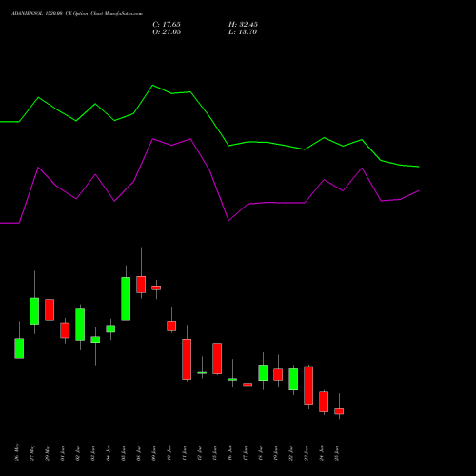Screen dimensions: 476x476
Task: Select the 24 Jun date label
Action: pyautogui.click(x=322, y=453)
